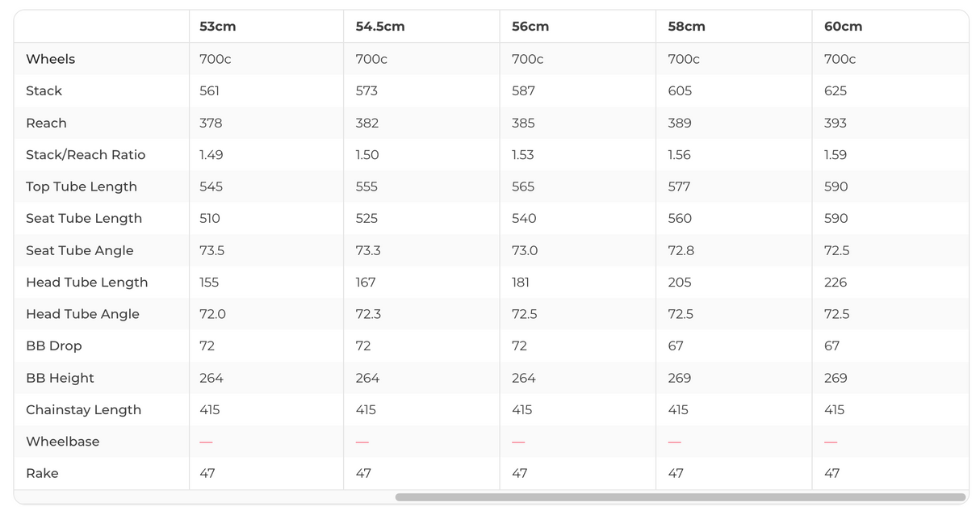Select the 56cm column header

pos(530,27)
